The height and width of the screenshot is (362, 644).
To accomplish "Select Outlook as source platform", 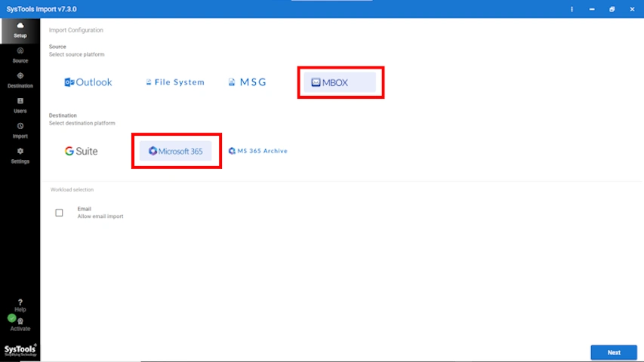I will [88, 82].
